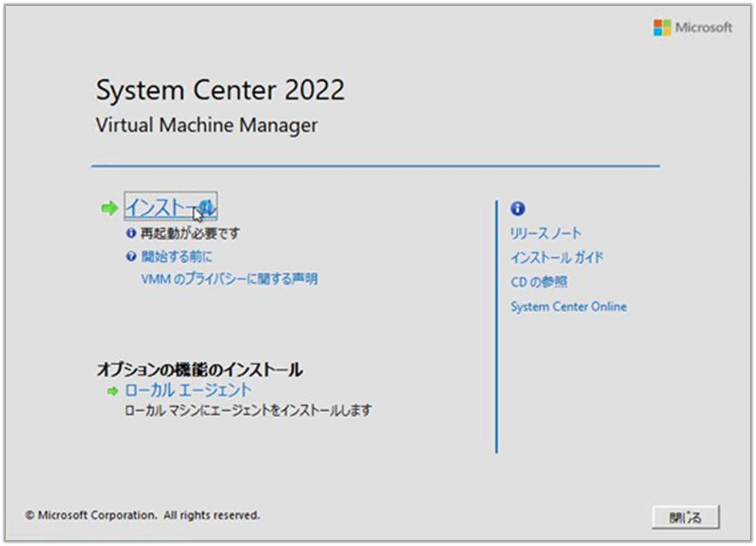Click the System Center 2022 title
The width and height of the screenshot is (756, 546).
220,90
